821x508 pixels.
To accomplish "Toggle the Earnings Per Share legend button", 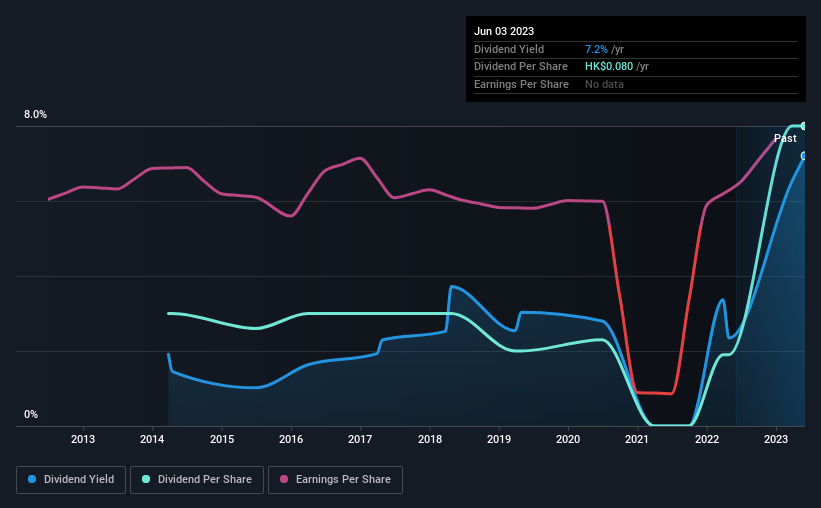I will pyautogui.click(x=335, y=480).
